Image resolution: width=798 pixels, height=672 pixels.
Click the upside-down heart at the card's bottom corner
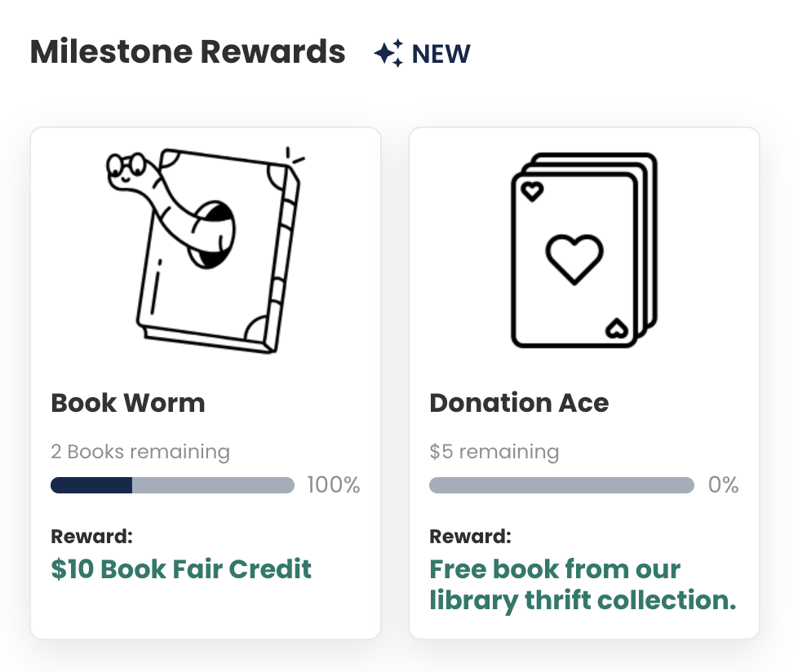coord(617,328)
